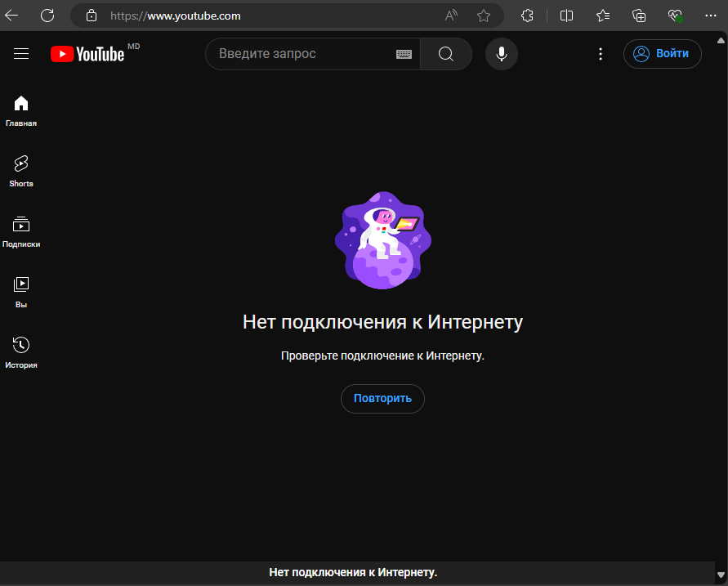Open 'История' in the sidebar
The image size is (728, 586).
[21, 353]
